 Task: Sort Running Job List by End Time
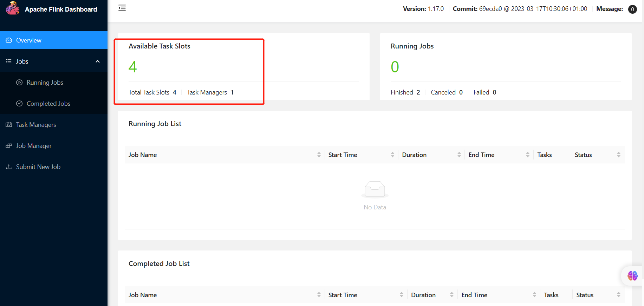[527, 155]
